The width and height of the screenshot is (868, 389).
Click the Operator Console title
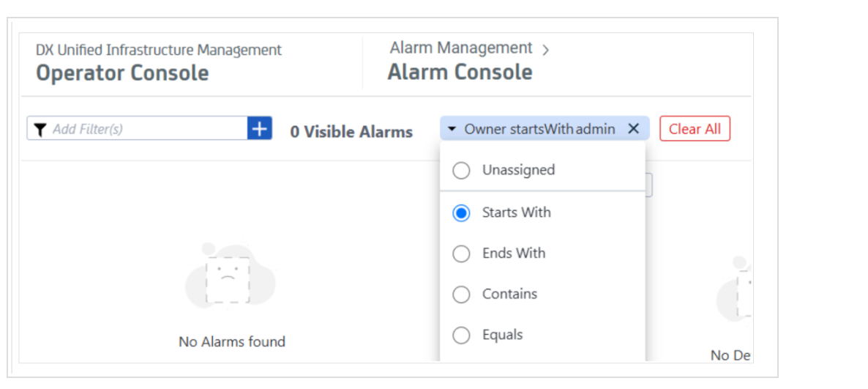click(x=122, y=73)
